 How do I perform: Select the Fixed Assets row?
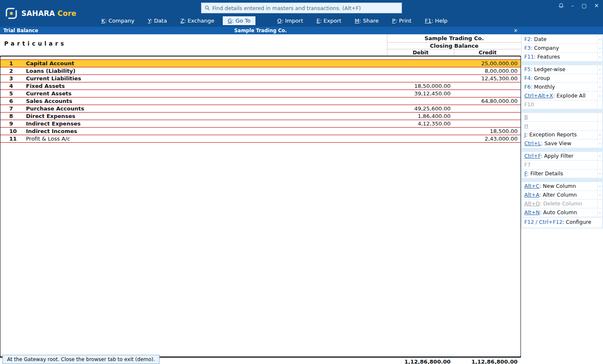(x=260, y=86)
